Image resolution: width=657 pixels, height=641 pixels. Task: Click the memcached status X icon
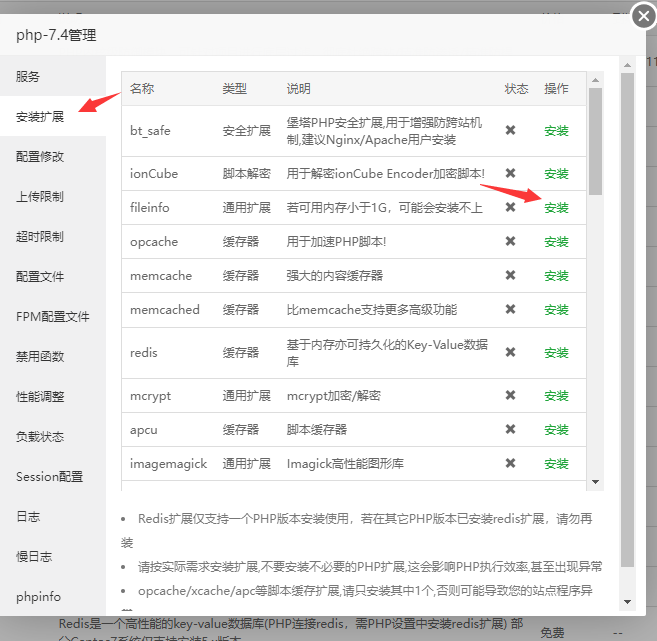510,309
